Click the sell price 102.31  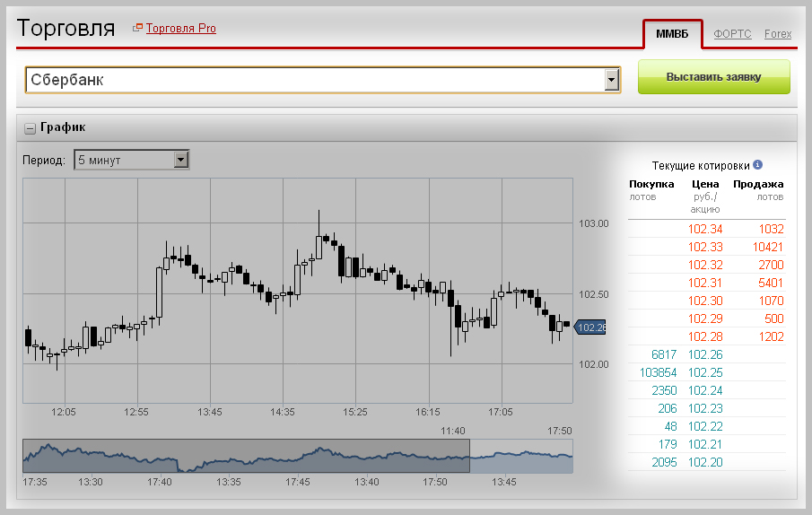[x=705, y=284]
